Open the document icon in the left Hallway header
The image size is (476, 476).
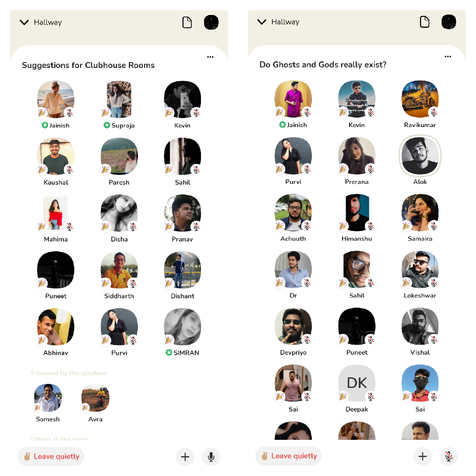187,22
